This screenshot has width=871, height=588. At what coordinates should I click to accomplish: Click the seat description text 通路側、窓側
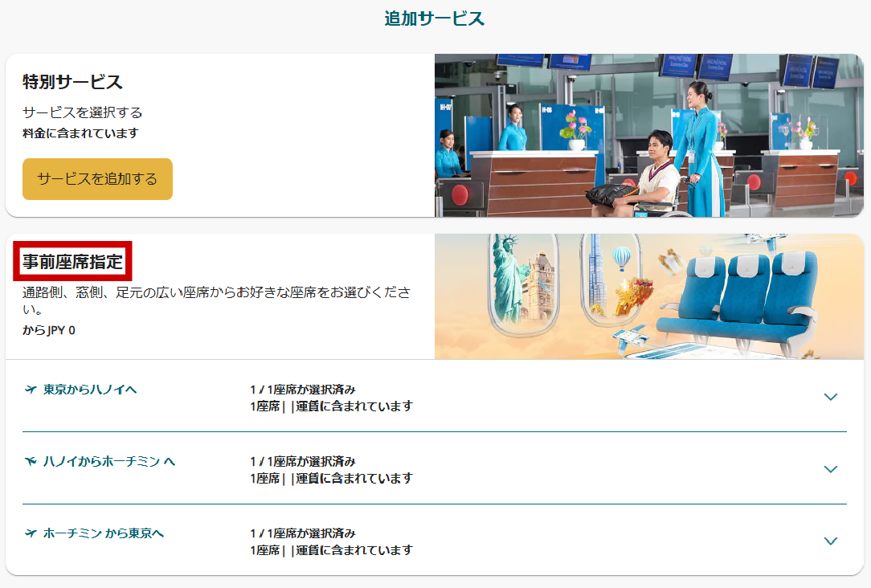(217, 300)
